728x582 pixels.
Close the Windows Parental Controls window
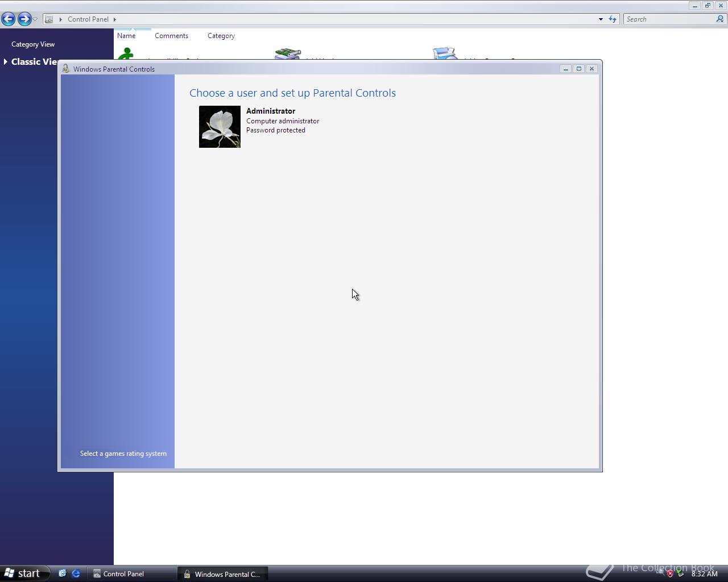tap(591, 69)
